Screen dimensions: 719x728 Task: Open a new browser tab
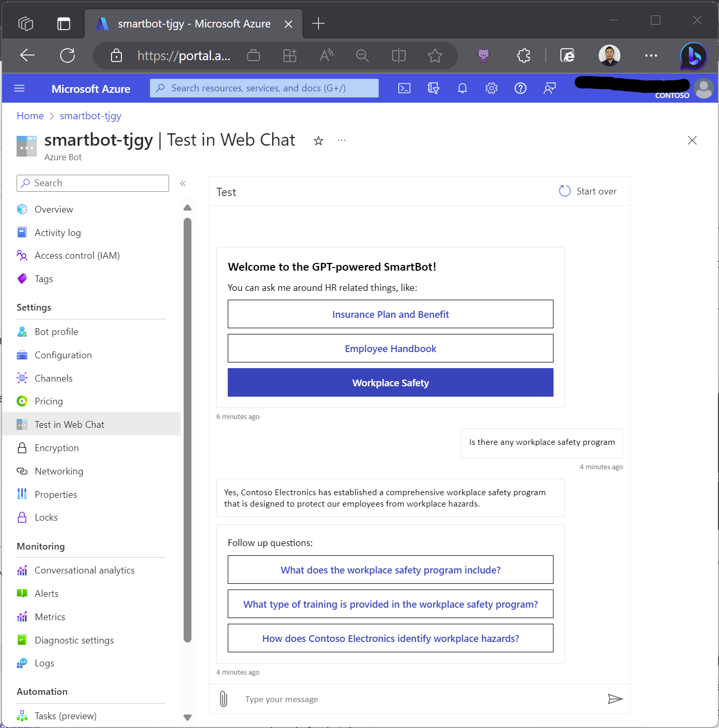pos(319,23)
